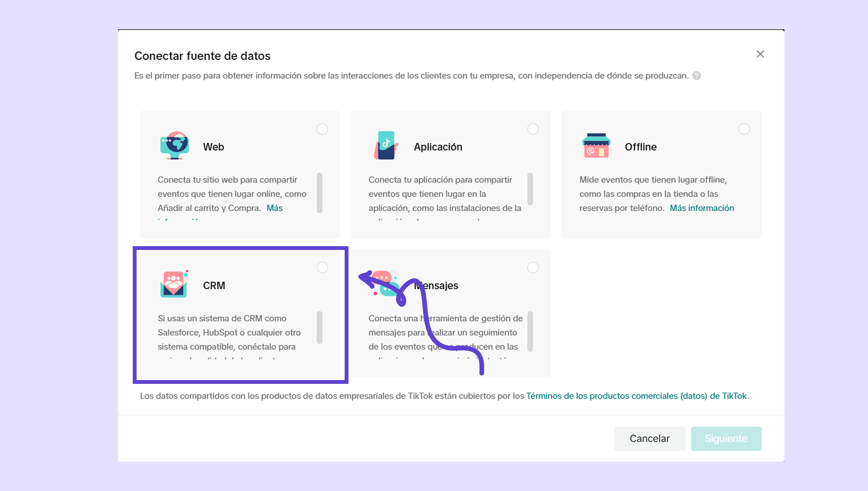This screenshot has width=868, height=491.
Task: Click the CRM envelope icon
Action: coord(174,284)
